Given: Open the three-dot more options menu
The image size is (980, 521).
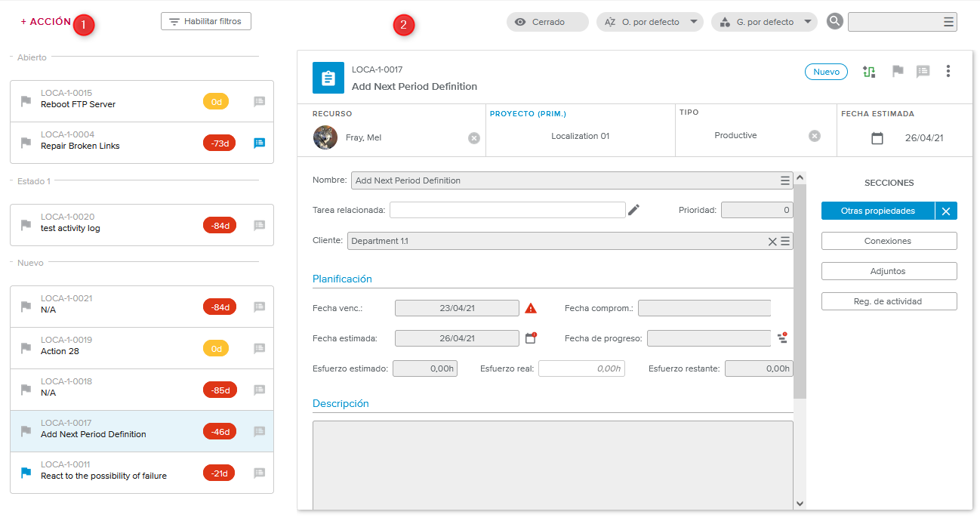Looking at the screenshot, I should tap(948, 72).
